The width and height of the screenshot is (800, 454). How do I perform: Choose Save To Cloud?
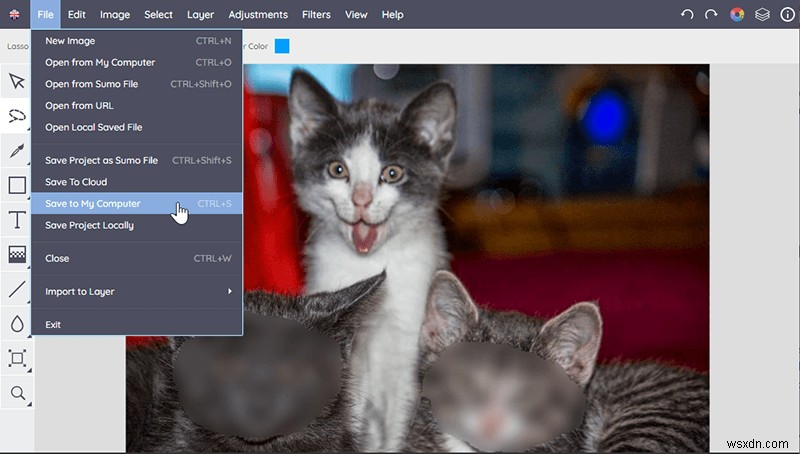137,182
